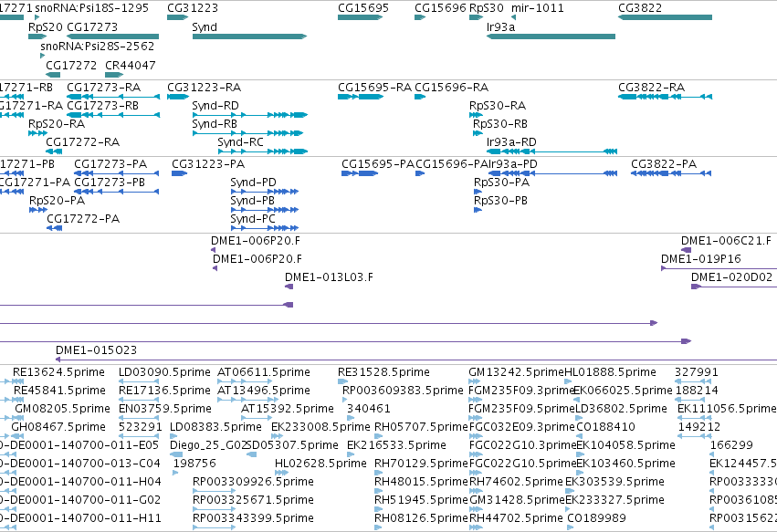Click BAC end DME1-006C21.F label

pos(726,241)
